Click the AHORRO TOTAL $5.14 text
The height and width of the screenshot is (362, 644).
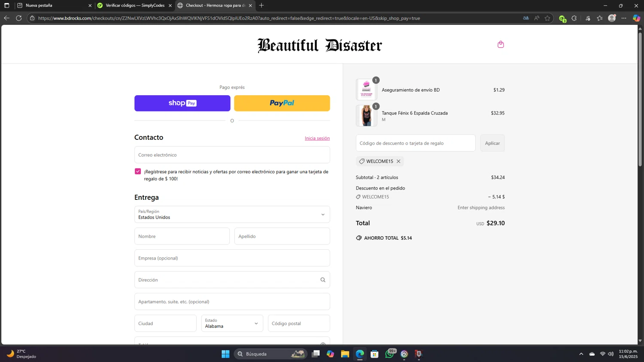(x=388, y=238)
